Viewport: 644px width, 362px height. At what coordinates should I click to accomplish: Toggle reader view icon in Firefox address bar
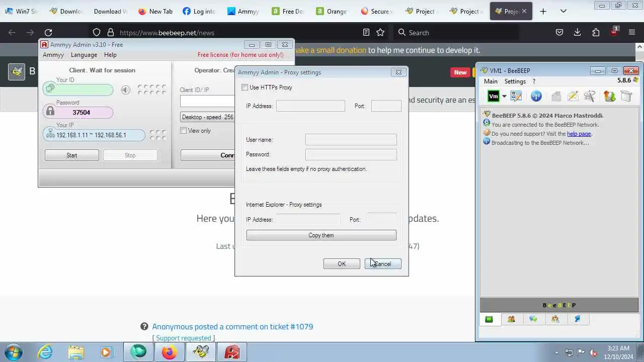[366, 33]
